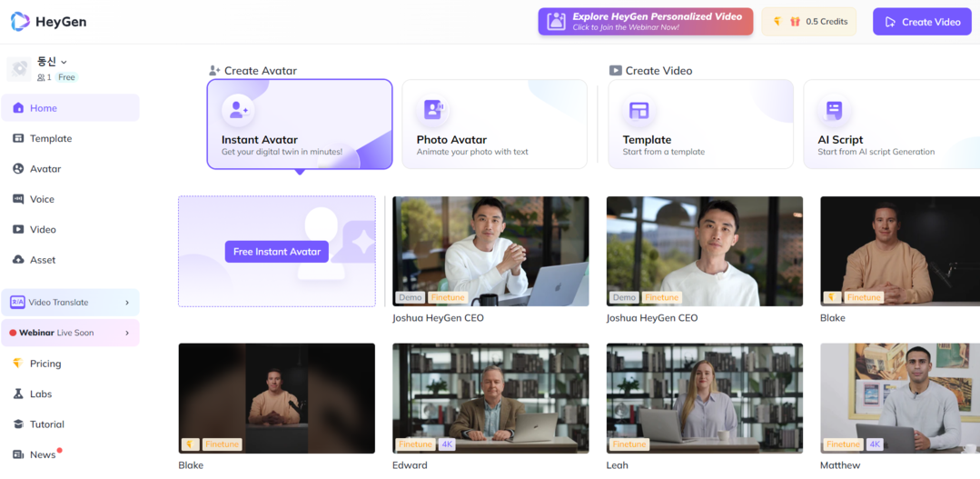This screenshot has height=479, width=980.
Task: Click the Photo Avatar card icon
Action: coord(433,110)
